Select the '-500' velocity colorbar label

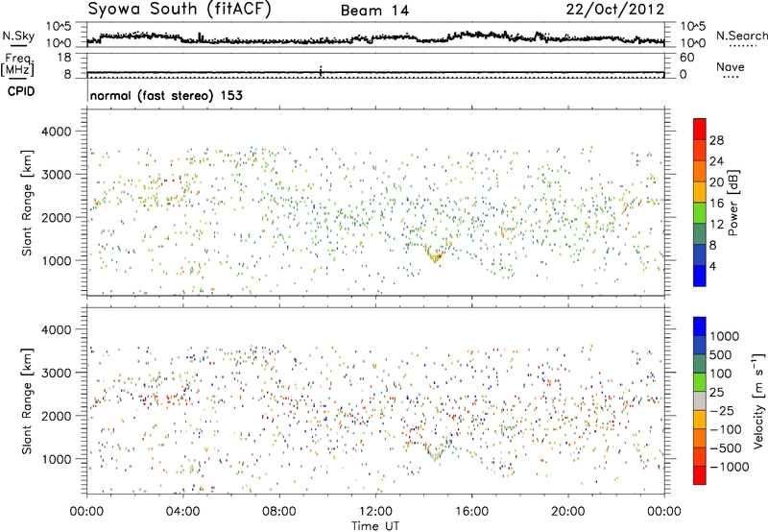[x=726, y=447]
